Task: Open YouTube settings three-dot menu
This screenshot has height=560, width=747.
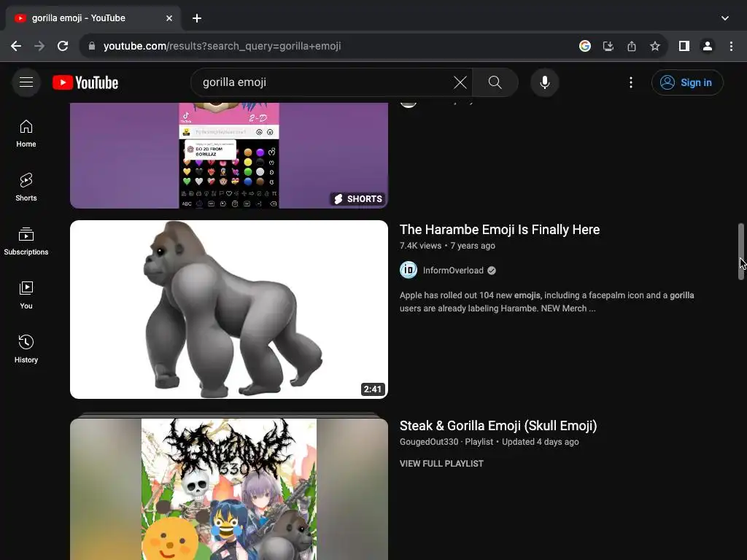Action: coord(631,82)
